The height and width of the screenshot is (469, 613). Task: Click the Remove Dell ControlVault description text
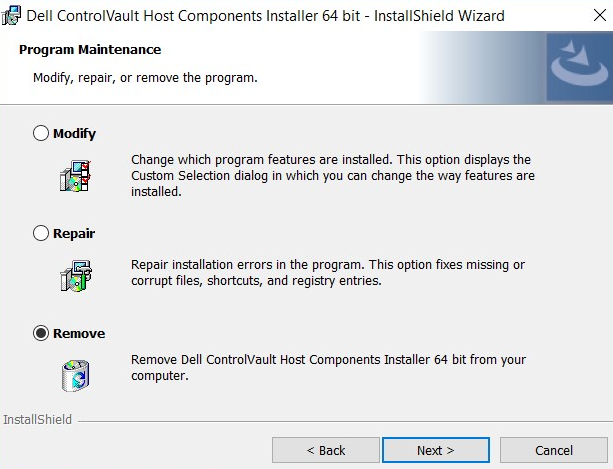click(328, 367)
